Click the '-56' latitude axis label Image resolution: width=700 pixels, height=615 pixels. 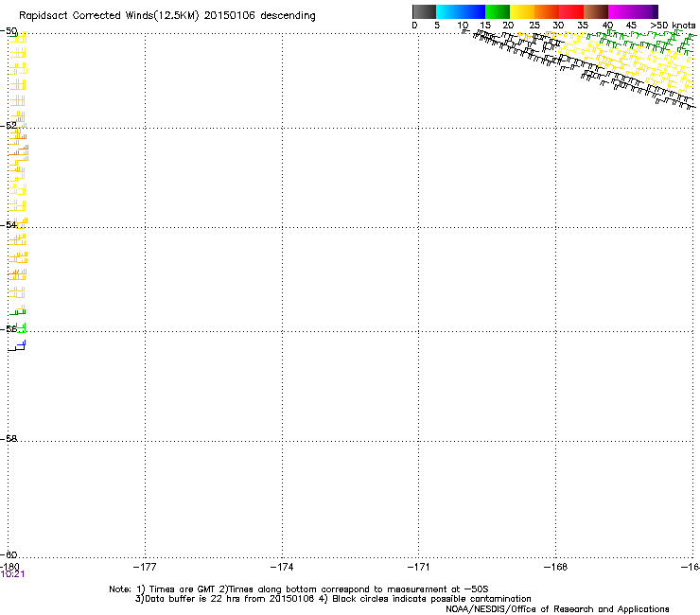(9, 329)
